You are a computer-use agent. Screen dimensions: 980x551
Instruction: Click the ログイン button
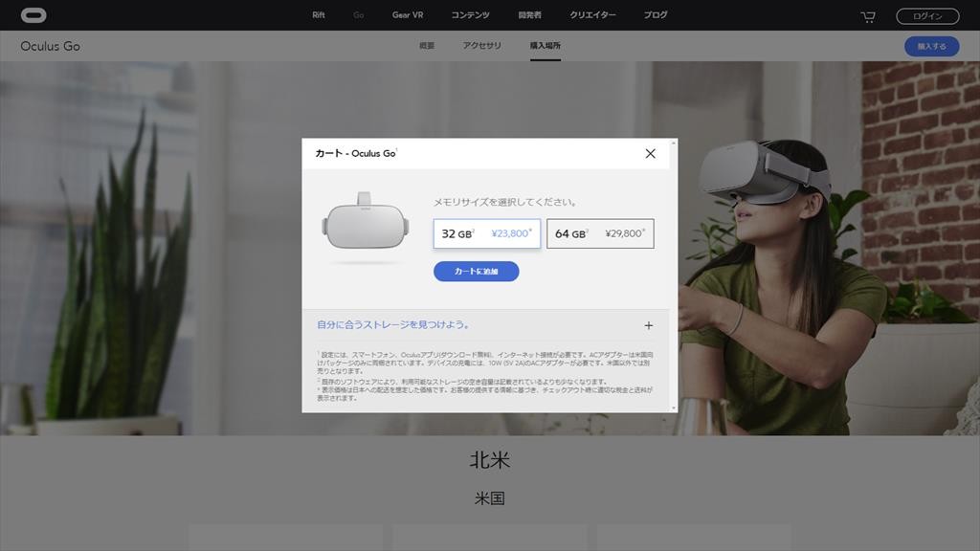click(927, 16)
